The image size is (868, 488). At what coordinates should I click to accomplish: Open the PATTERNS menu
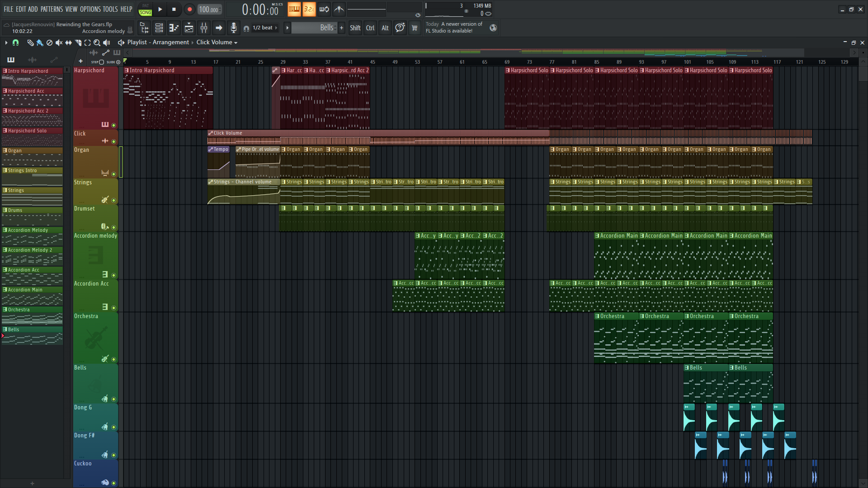52,9
